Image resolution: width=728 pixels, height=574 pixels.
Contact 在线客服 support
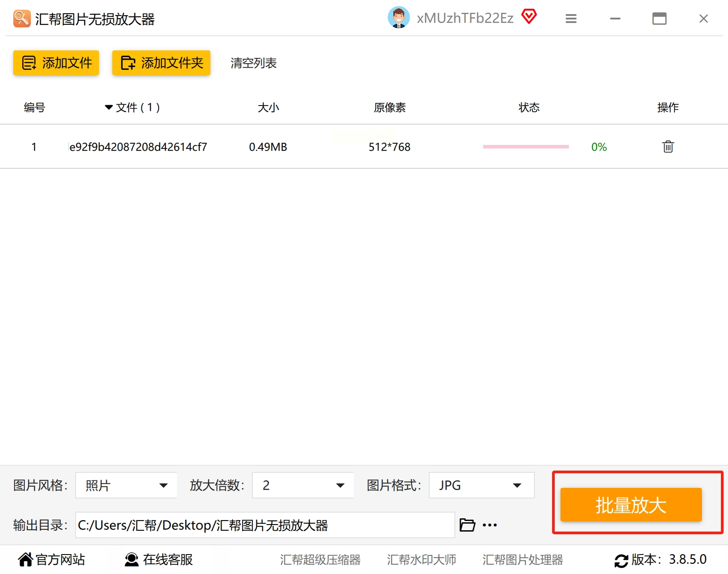[158, 559]
